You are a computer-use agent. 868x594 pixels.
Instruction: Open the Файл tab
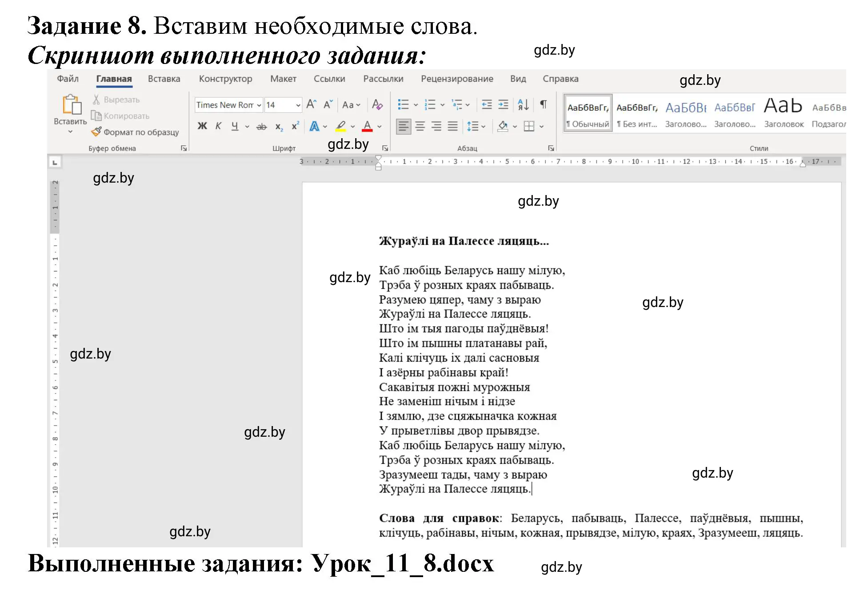(x=68, y=79)
